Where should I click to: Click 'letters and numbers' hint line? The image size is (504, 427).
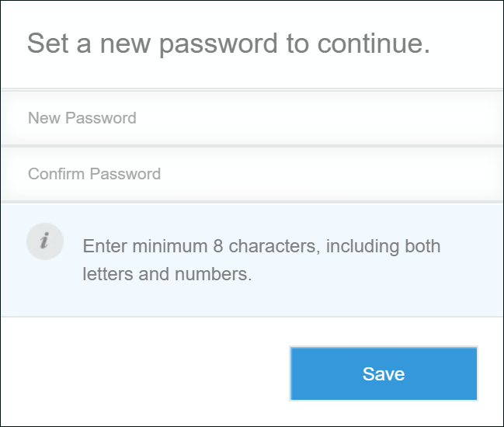[x=167, y=275]
